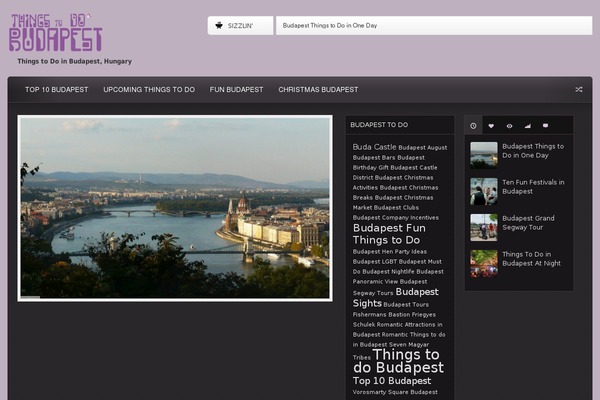
Task: Open Christmas Budapest menu item
Action: point(318,90)
